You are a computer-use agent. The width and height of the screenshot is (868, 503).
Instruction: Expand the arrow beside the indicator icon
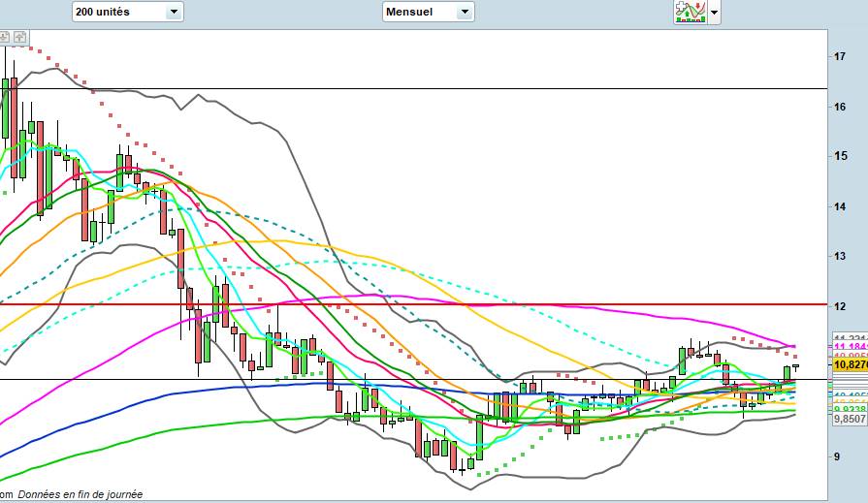tap(714, 13)
